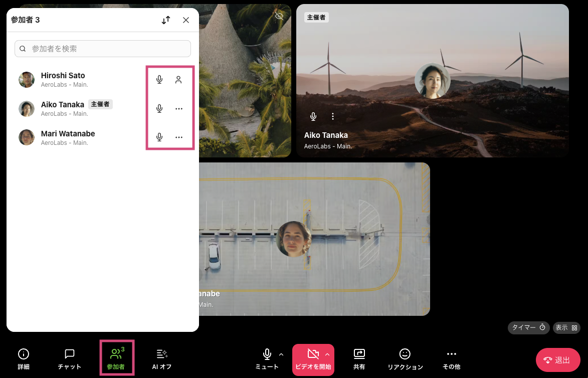
Task: Open the 詳細 meeting details
Action: pos(24,359)
